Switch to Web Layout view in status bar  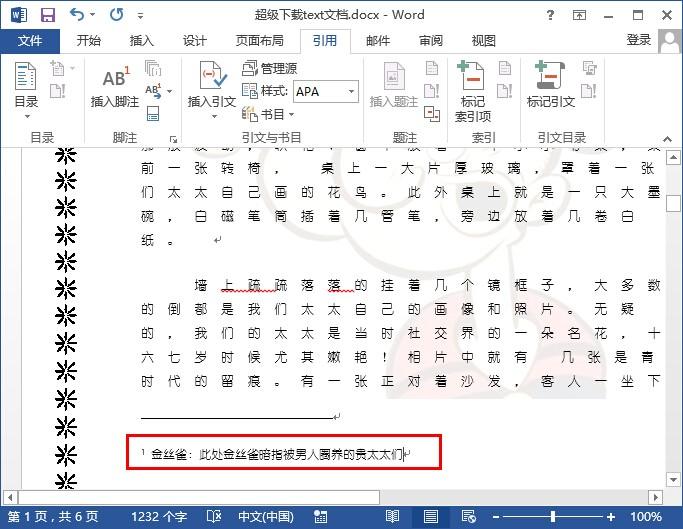tap(467, 516)
